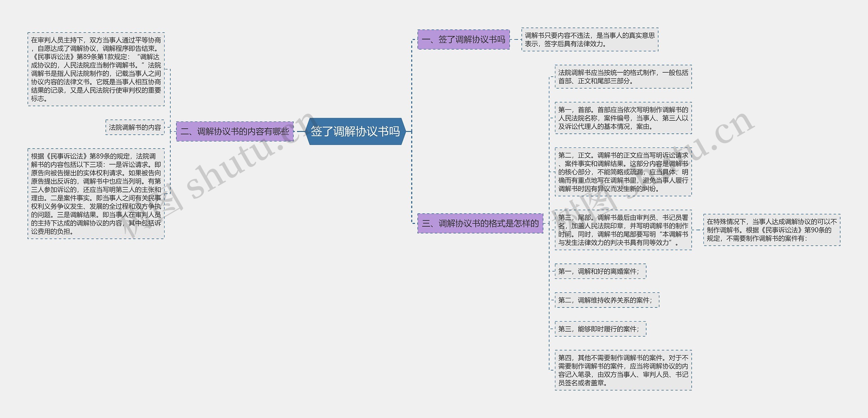This screenshot has height=418, width=868.
Task: Select the central node 签了调解协议书吗
Action: coord(355,131)
